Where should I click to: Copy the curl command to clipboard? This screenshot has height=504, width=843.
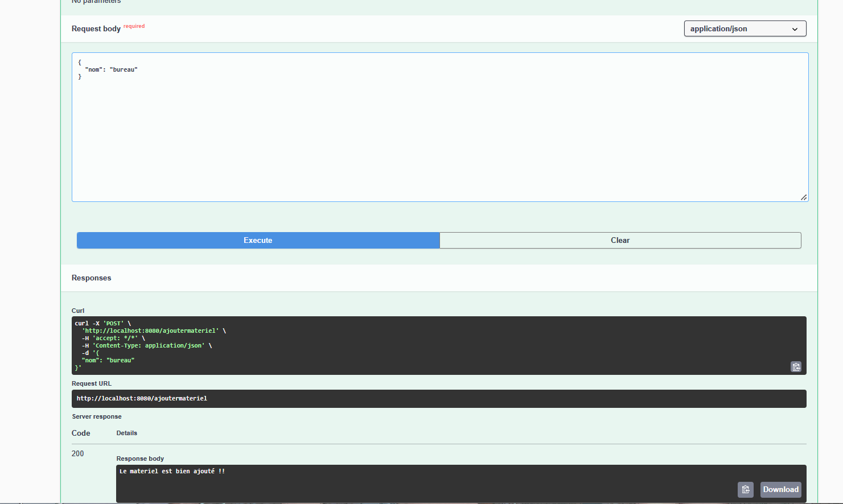pos(796,367)
